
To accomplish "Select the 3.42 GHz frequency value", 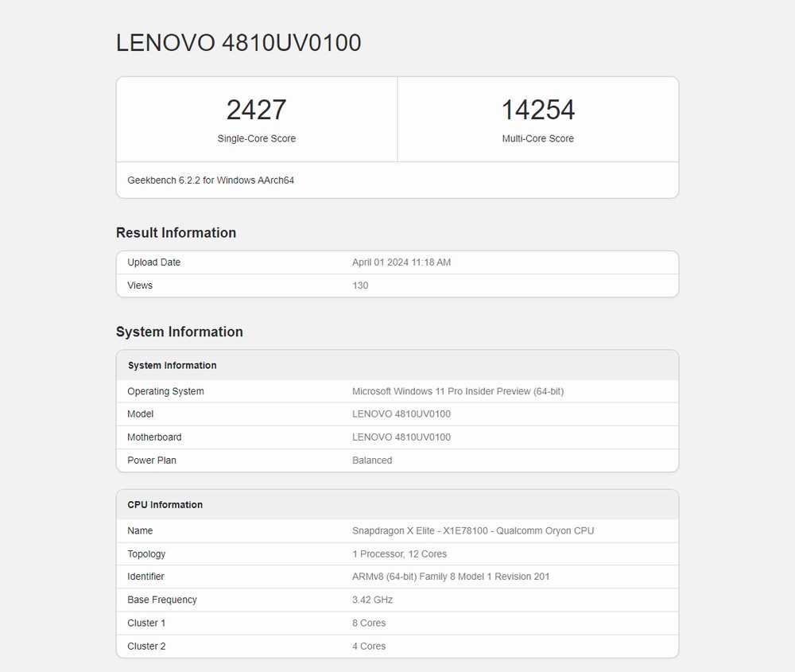I will [x=372, y=600].
